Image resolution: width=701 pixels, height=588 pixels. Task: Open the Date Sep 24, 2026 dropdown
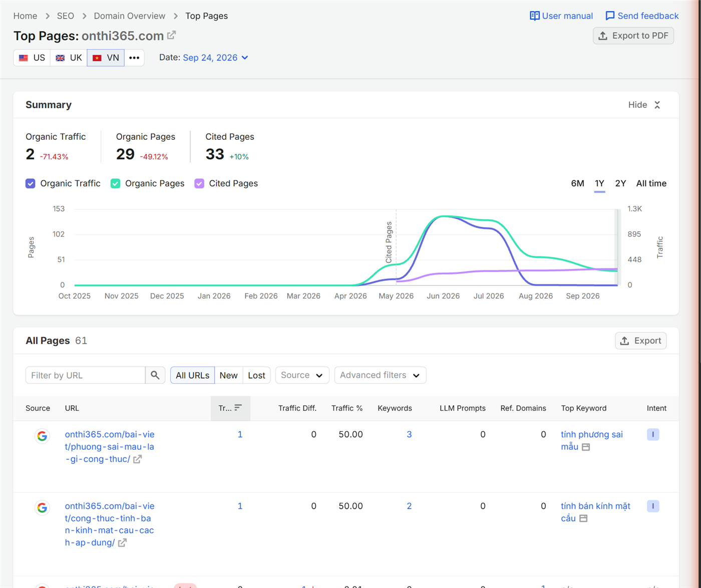(x=215, y=58)
